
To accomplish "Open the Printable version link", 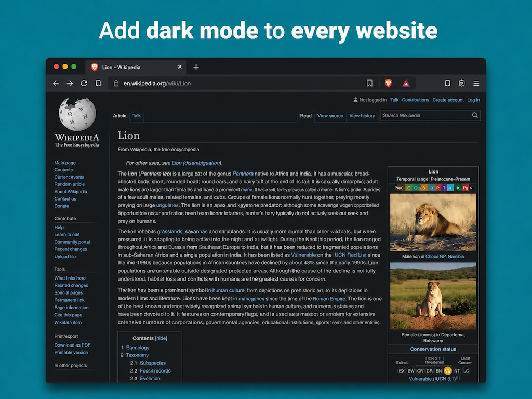I will pyautogui.click(x=71, y=353).
